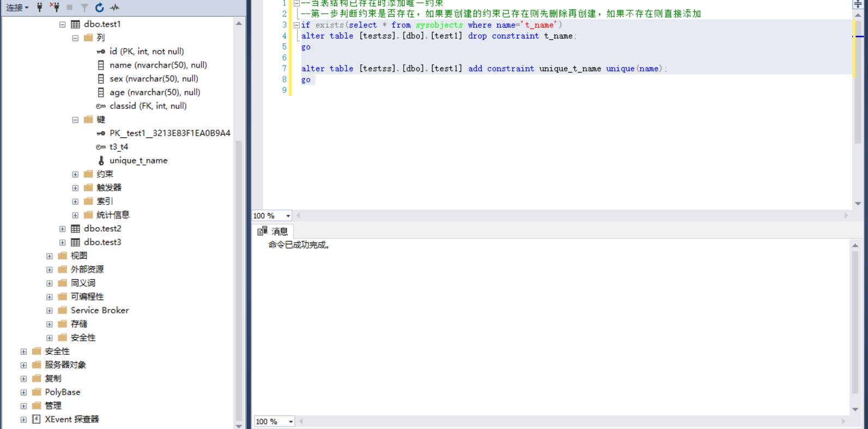Click the foreign key icon beside classid
The image size is (868, 429).
[x=101, y=106]
